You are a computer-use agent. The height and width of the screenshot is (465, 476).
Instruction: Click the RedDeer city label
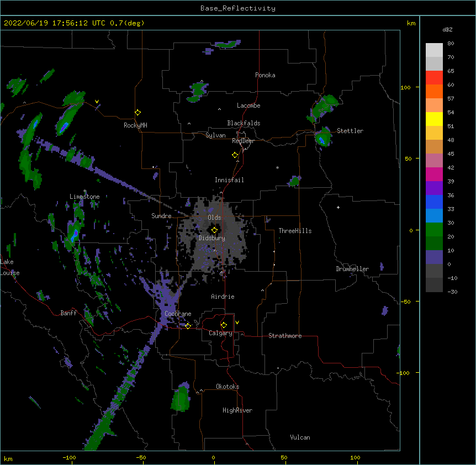point(243,141)
